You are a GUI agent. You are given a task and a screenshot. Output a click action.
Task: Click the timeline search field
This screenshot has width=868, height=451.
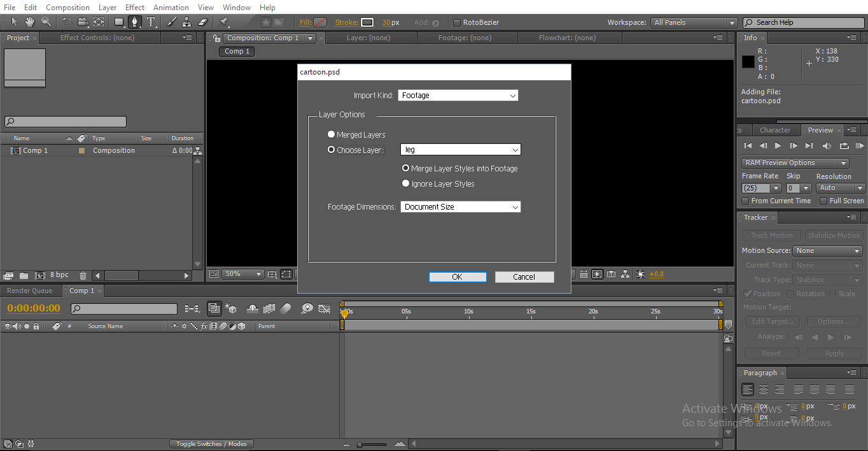(x=124, y=308)
